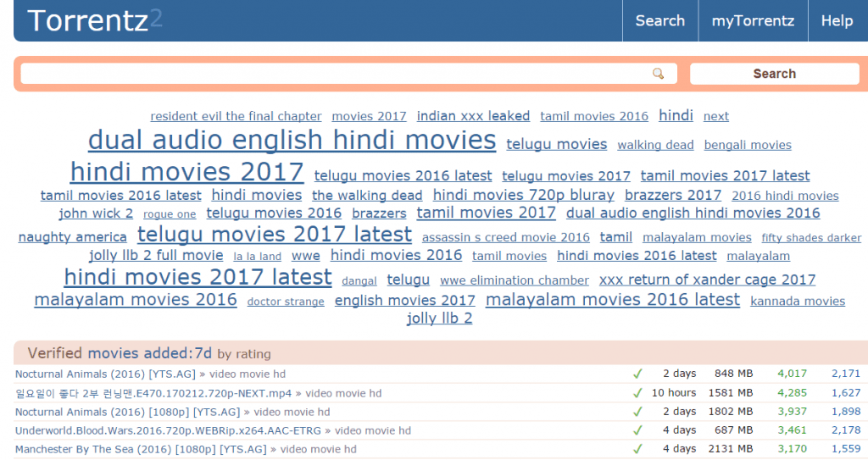Click the '848 MB' size cell
The image size is (868, 460).
(733, 374)
